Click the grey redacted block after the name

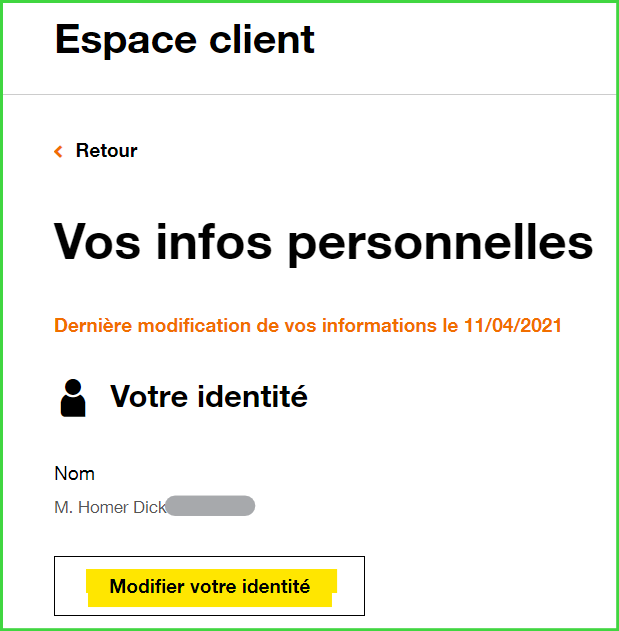click(210, 507)
